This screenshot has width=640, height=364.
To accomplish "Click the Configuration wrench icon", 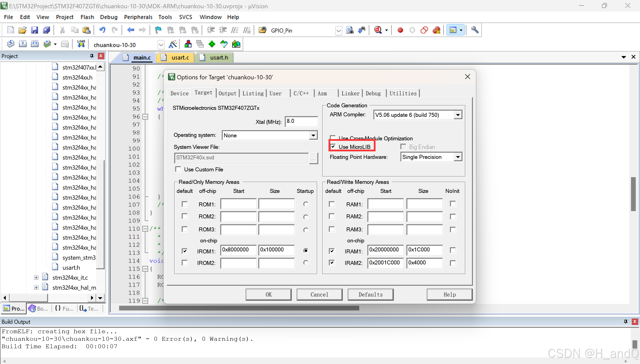I will [475, 30].
